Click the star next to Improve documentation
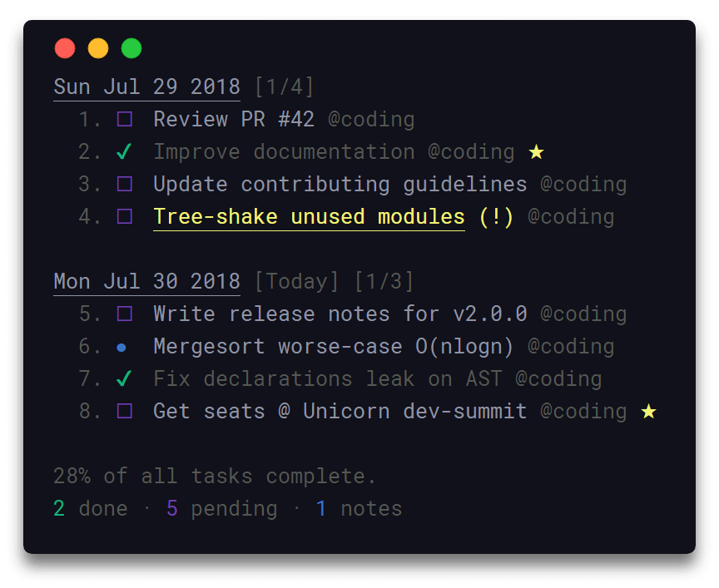Viewport: 719px width, 588px height. click(537, 152)
